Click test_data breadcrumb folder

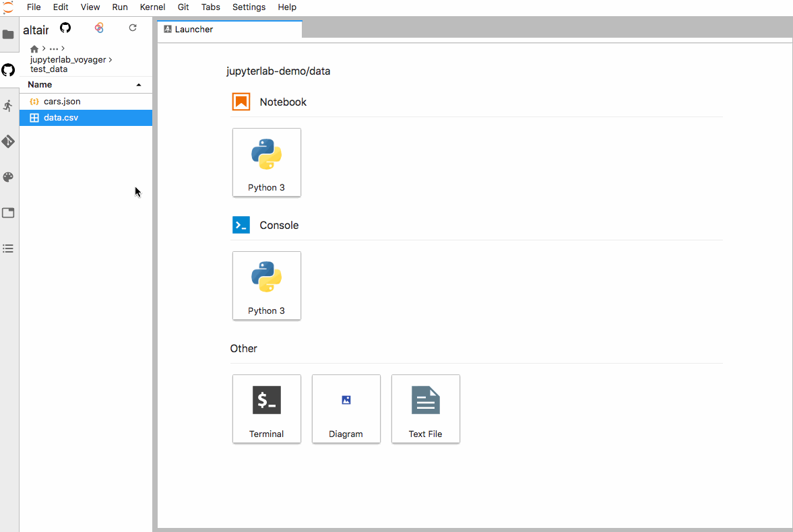click(49, 69)
